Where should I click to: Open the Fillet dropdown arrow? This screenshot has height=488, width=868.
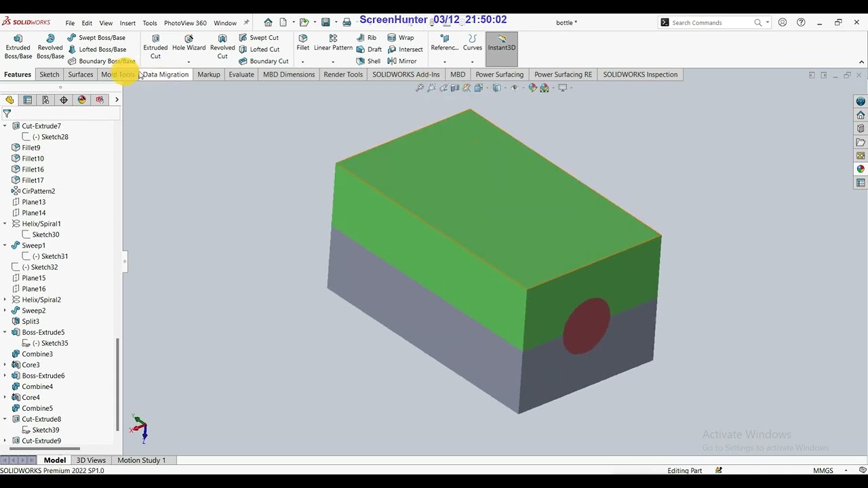point(302,62)
